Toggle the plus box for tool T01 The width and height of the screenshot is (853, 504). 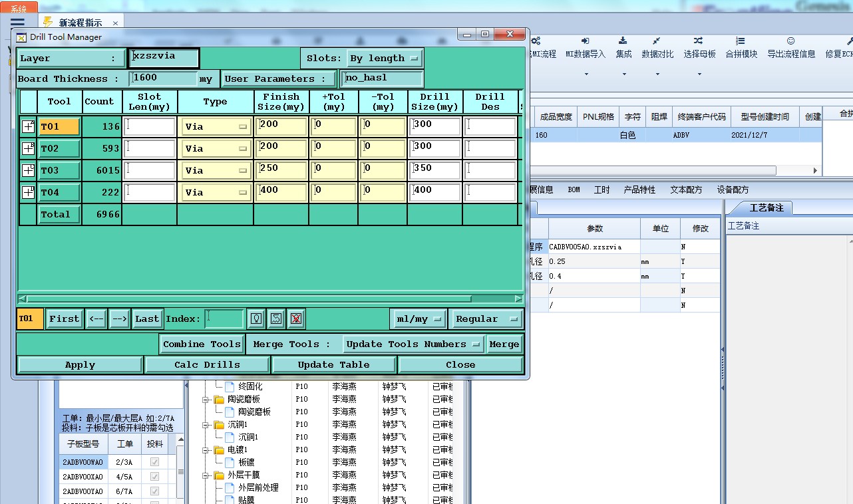(x=28, y=126)
